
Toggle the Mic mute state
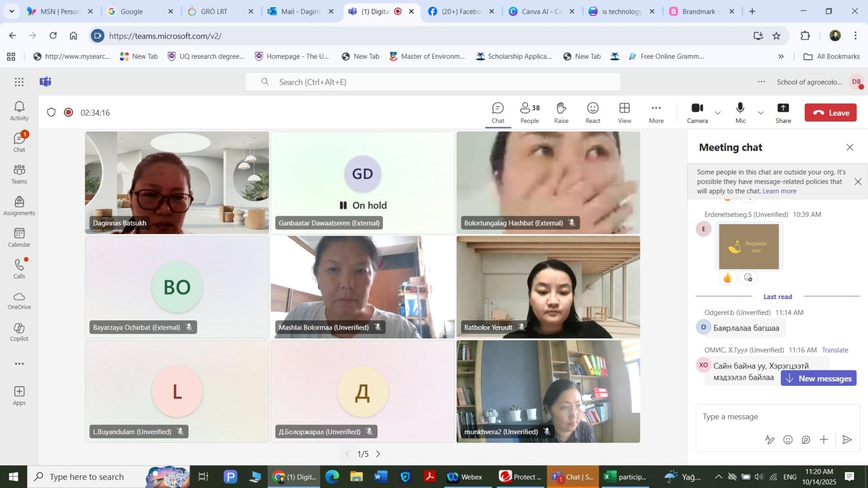[x=740, y=113]
